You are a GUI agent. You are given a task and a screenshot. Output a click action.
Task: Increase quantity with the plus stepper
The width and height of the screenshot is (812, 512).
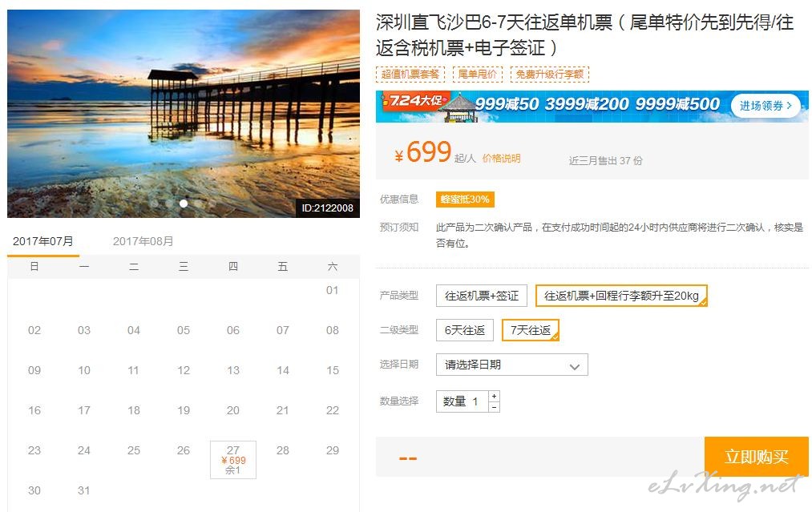[494, 396]
